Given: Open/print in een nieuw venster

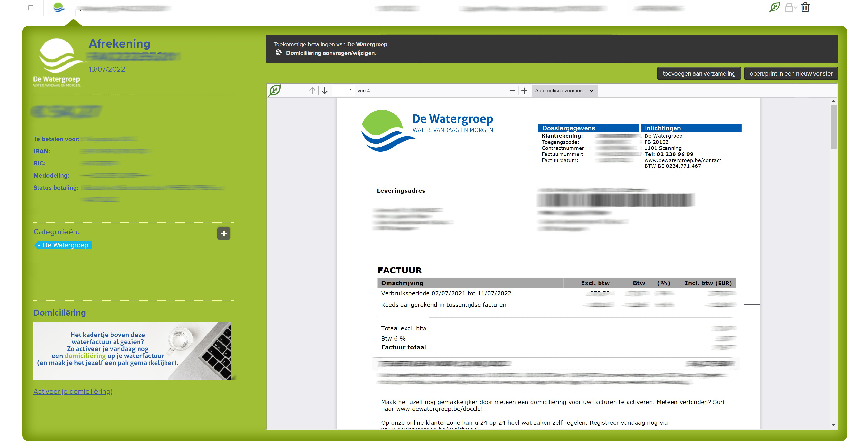Looking at the screenshot, I should tap(791, 74).
